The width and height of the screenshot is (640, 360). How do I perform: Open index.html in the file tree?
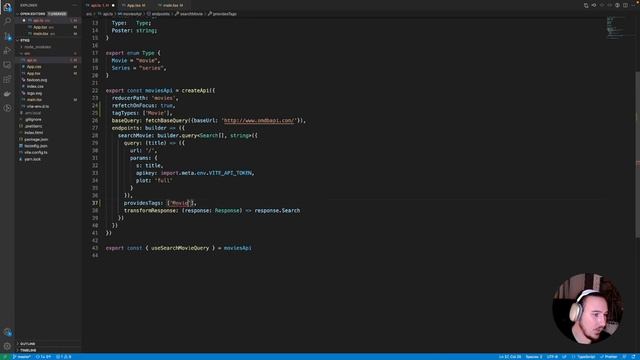(x=33, y=133)
